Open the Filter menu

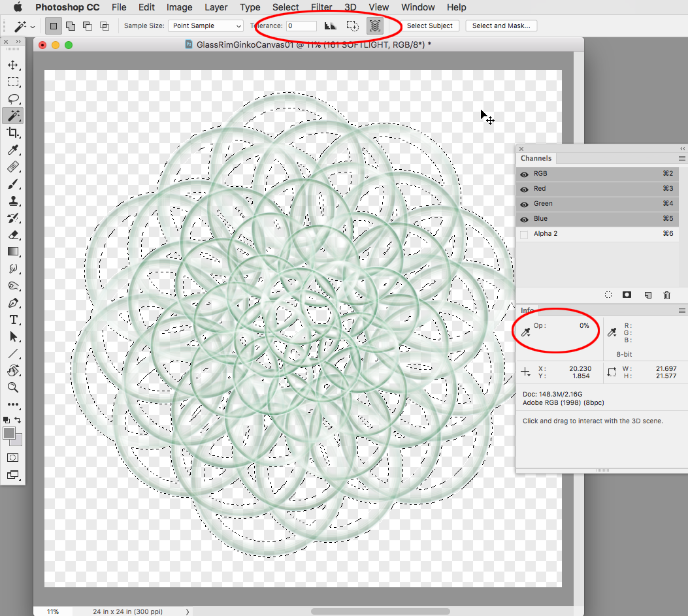pos(321,7)
